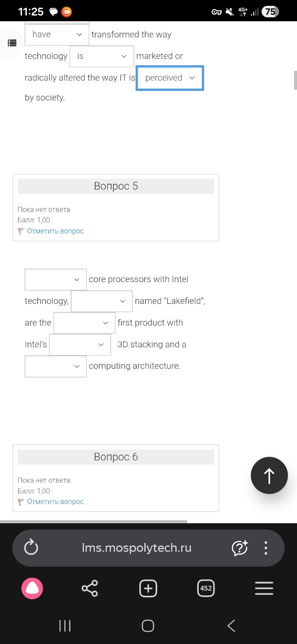Open the browser three-dot options menu
Viewport: 297px width, 644px height.
click(x=266, y=548)
